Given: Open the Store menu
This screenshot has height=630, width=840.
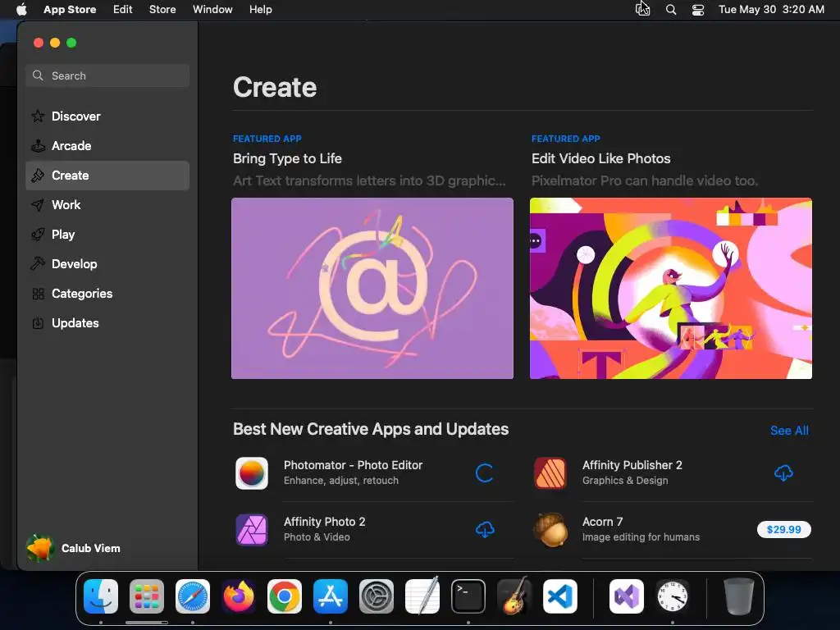Looking at the screenshot, I should 162,9.
